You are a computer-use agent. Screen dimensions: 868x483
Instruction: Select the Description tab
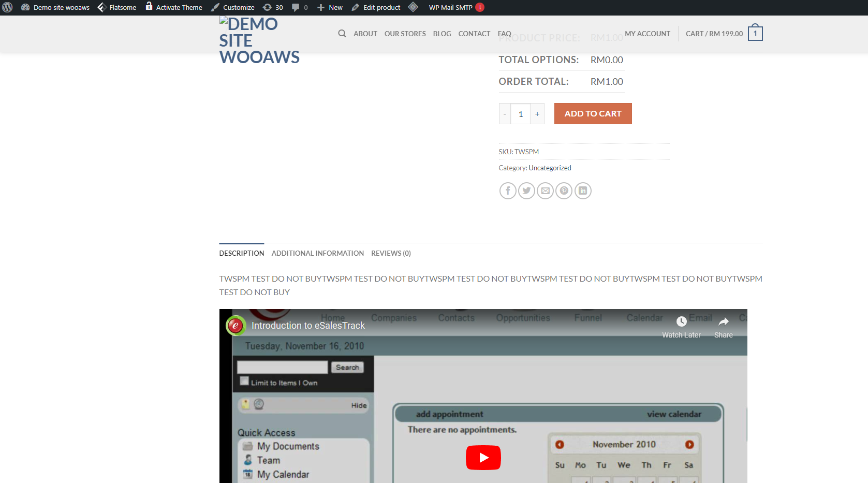242,253
